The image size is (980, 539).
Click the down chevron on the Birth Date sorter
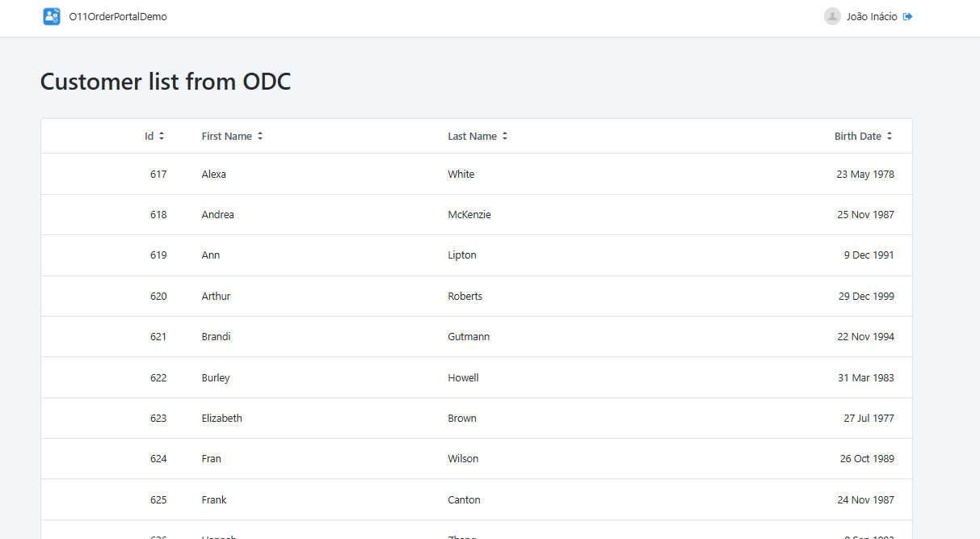click(x=890, y=139)
